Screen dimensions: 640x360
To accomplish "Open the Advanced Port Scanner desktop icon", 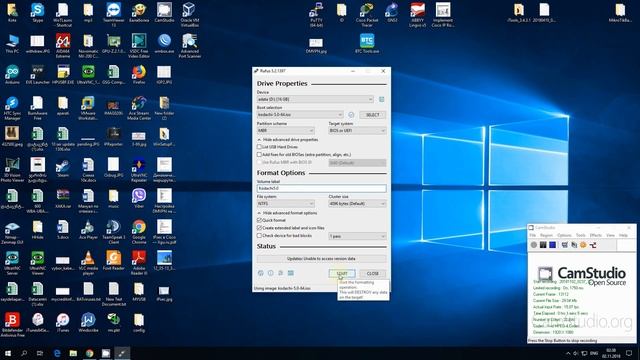I will click(x=189, y=45).
